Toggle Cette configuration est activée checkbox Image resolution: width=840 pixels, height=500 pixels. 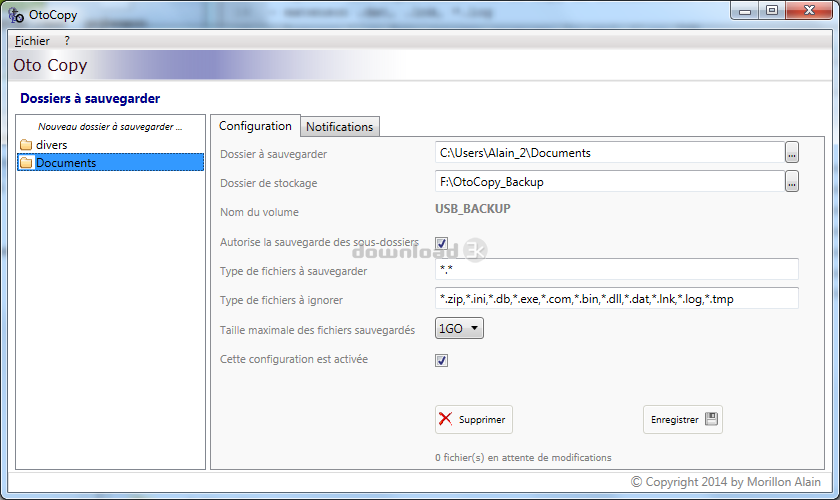click(x=441, y=361)
